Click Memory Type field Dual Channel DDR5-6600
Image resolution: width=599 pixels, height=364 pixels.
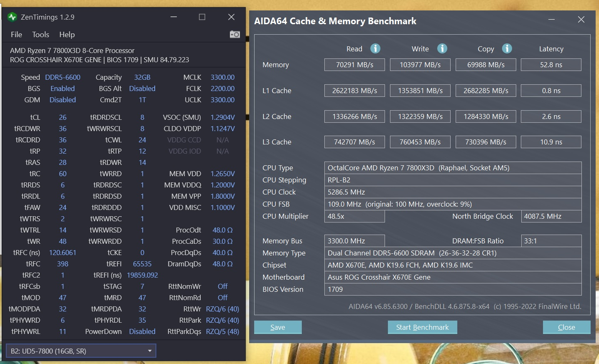pyautogui.click(x=453, y=253)
